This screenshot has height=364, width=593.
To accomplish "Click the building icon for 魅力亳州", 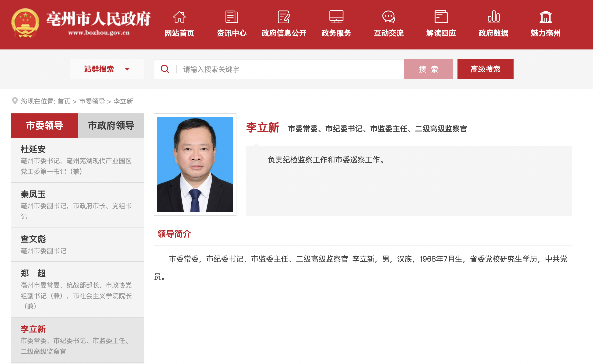I will coord(546,17).
